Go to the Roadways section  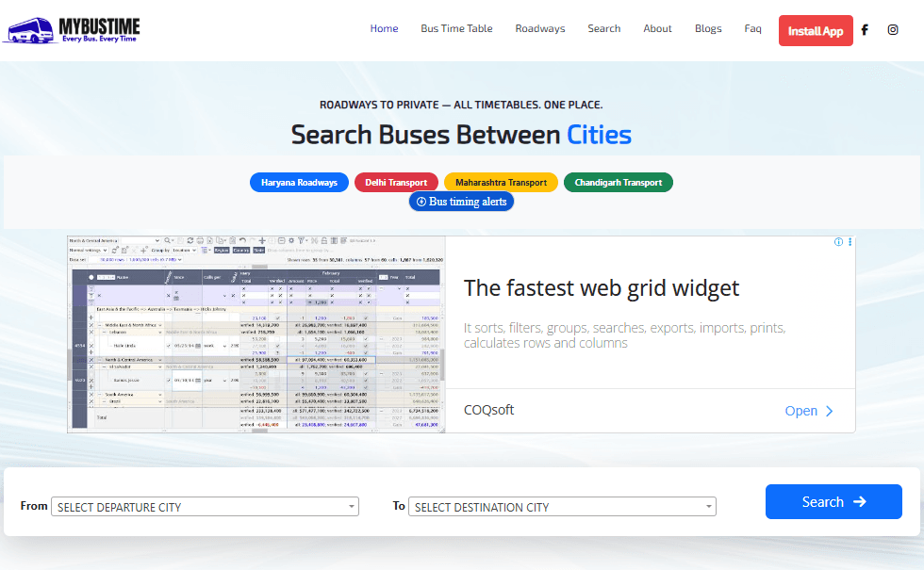[x=539, y=28]
